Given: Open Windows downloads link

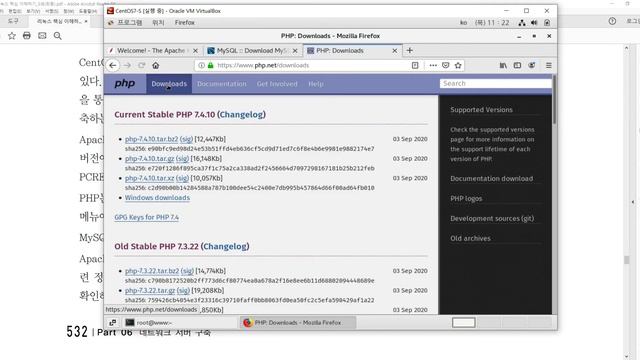Looking at the screenshot, I should (157, 198).
